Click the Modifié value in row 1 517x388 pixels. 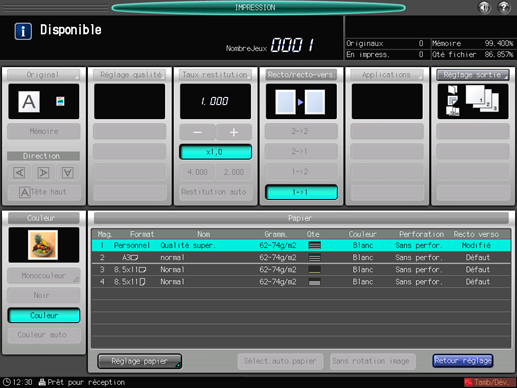476,245
